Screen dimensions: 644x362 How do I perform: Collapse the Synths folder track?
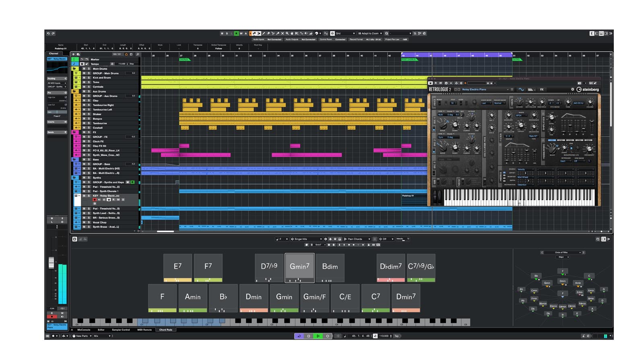(74, 177)
